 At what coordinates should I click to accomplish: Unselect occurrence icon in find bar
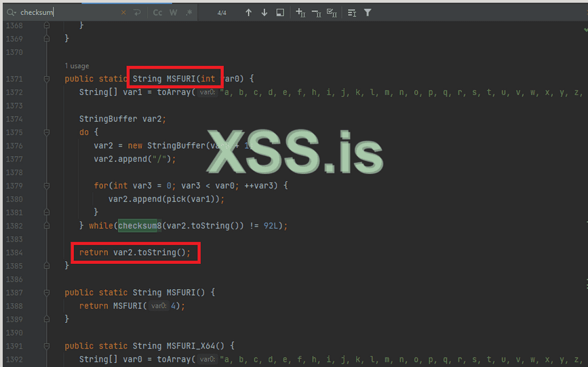316,13
